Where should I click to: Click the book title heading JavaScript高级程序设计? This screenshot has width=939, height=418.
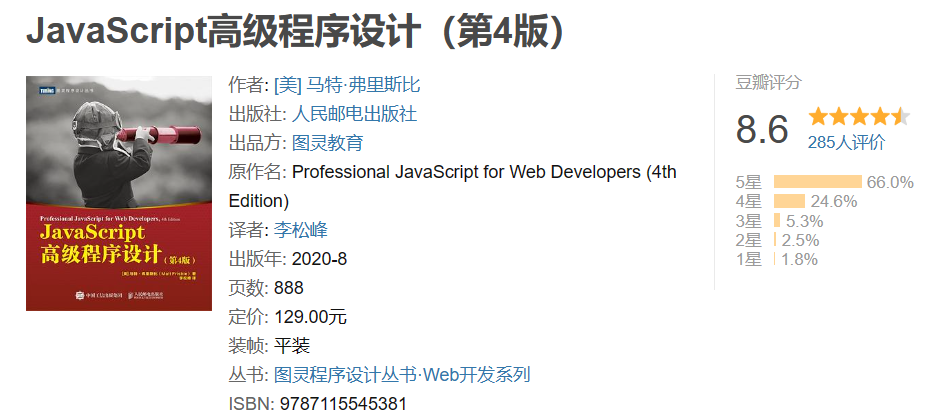pyautogui.click(x=295, y=31)
